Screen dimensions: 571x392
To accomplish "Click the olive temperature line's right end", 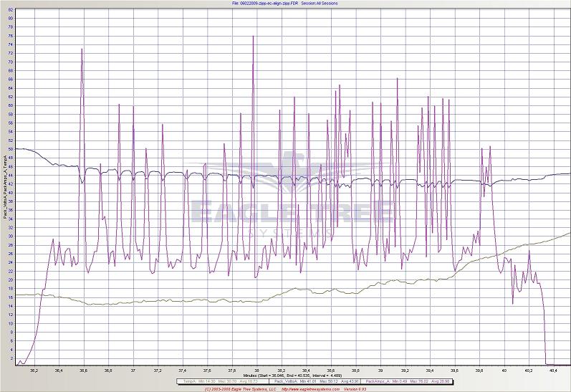I will tap(570, 233).
